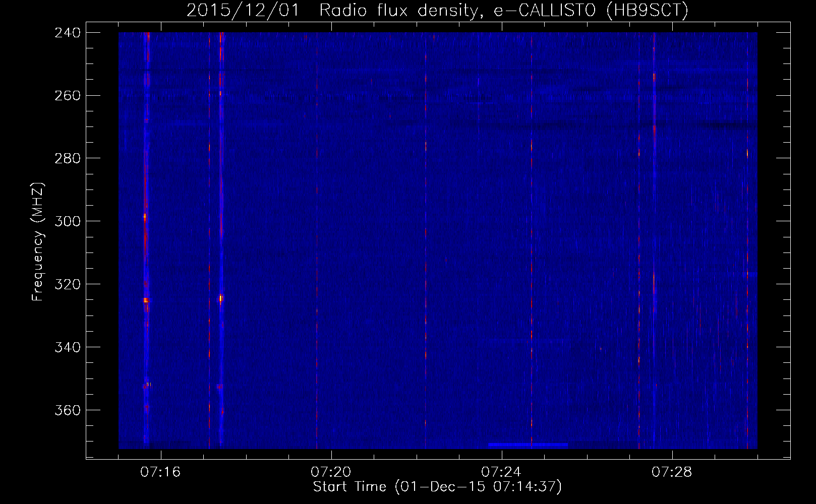Screen dimensions: 816x504
Task: Click the 240 frequency tick label
Action: 68,33
